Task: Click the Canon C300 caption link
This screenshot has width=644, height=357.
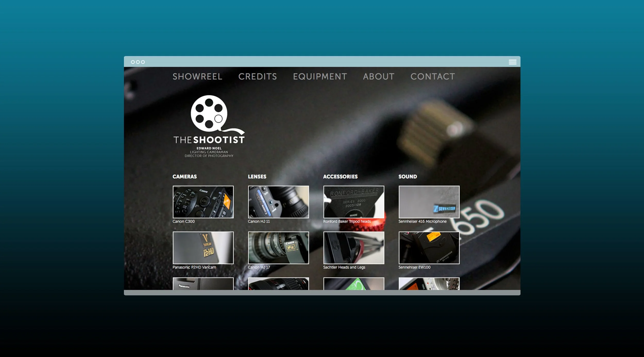Action: coord(183,221)
